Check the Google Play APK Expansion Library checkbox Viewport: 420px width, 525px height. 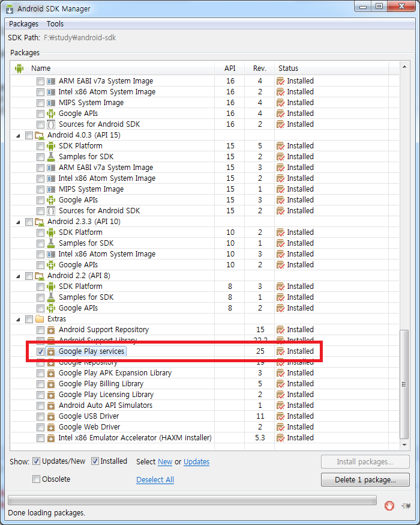pos(40,373)
